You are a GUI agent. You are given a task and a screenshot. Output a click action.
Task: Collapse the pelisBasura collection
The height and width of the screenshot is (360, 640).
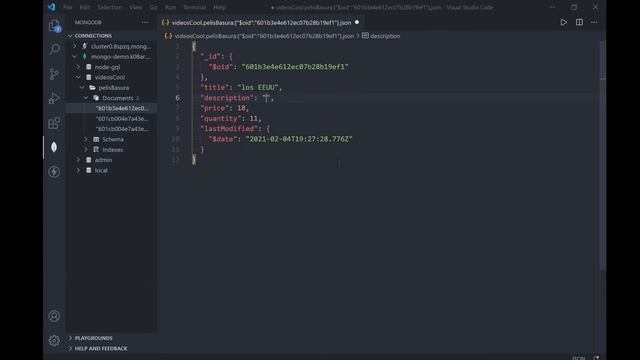pyautogui.click(x=82, y=88)
